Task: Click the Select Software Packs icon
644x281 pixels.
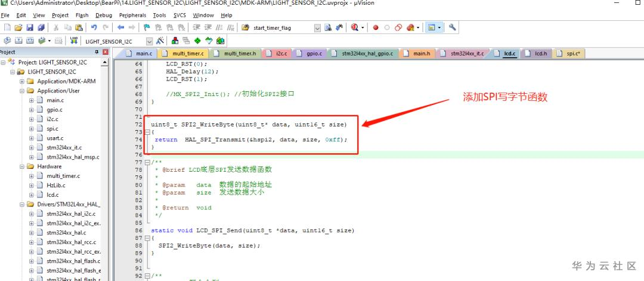Action: tap(209, 41)
